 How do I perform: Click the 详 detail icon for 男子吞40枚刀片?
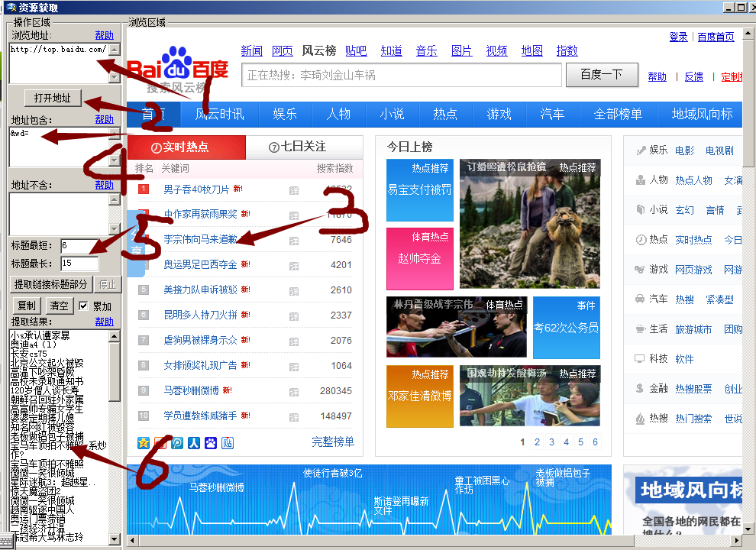tap(294, 190)
